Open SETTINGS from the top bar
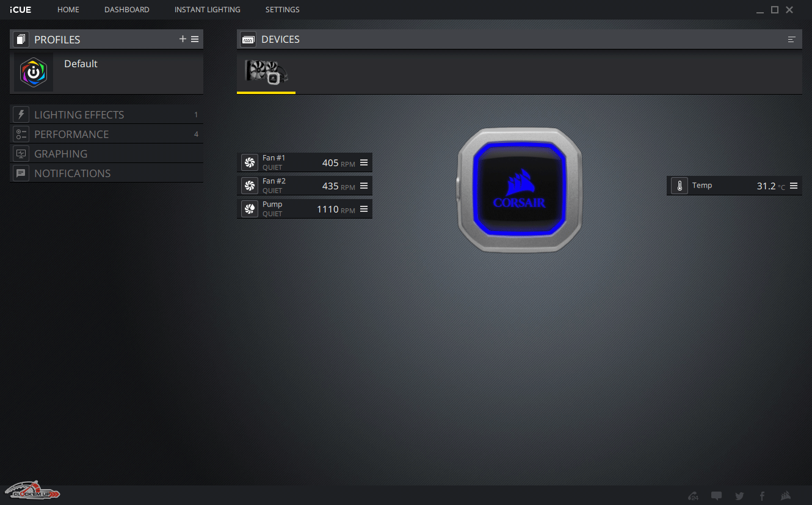 tap(283, 10)
